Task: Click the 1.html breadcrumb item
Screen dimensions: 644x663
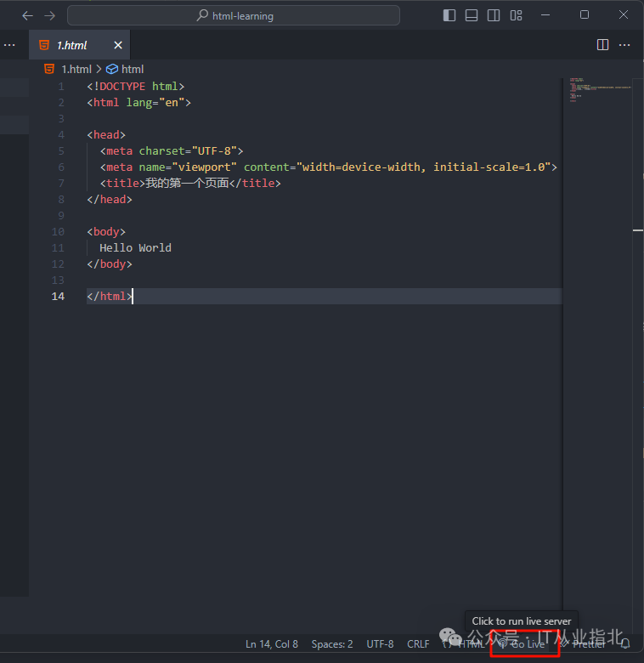Action: point(76,69)
